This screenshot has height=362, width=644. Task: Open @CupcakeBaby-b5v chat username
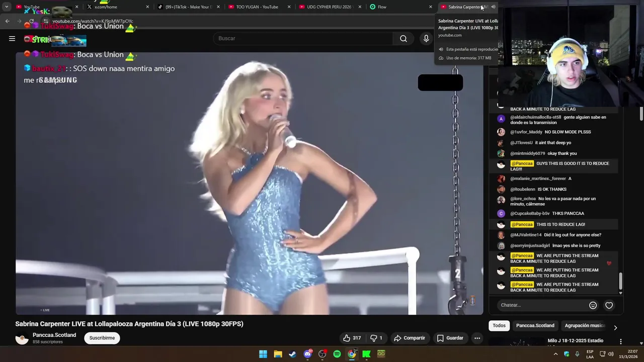530,214
